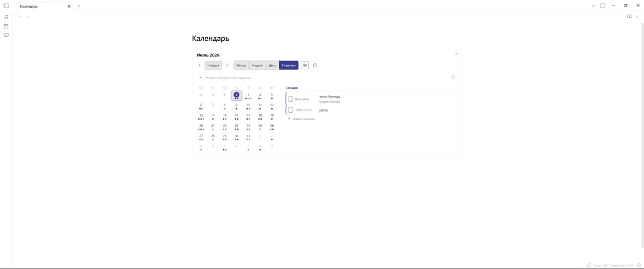Select today's date 2 in mini calendar
Viewport: 644px width, 269px height.
236,95
